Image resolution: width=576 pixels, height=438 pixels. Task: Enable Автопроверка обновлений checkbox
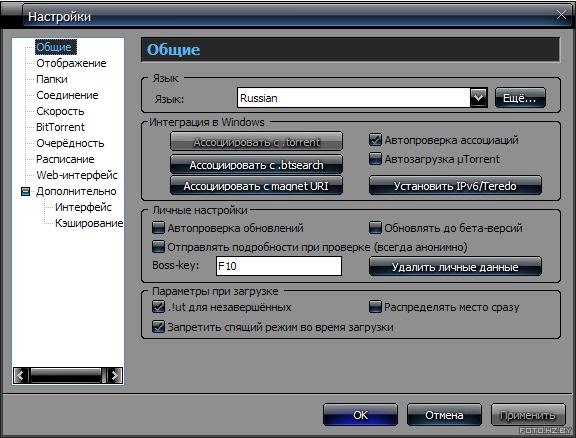pos(158,228)
